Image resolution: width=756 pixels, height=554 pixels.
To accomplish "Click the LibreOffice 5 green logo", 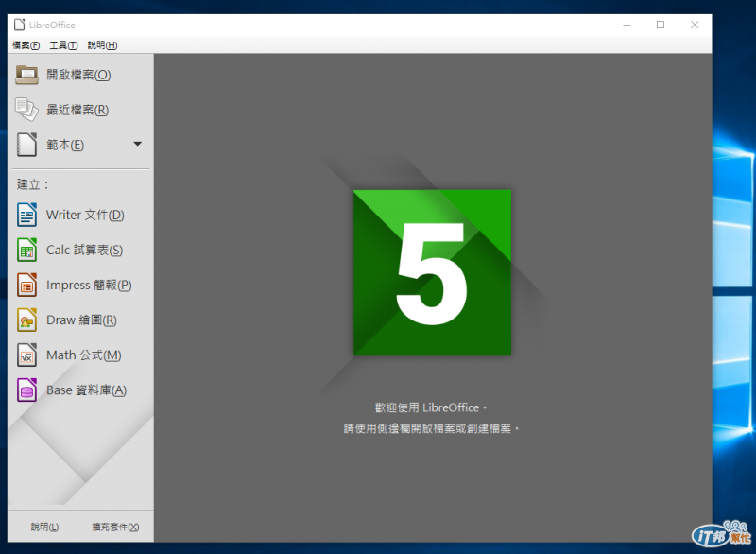I will click(x=432, y=272).
